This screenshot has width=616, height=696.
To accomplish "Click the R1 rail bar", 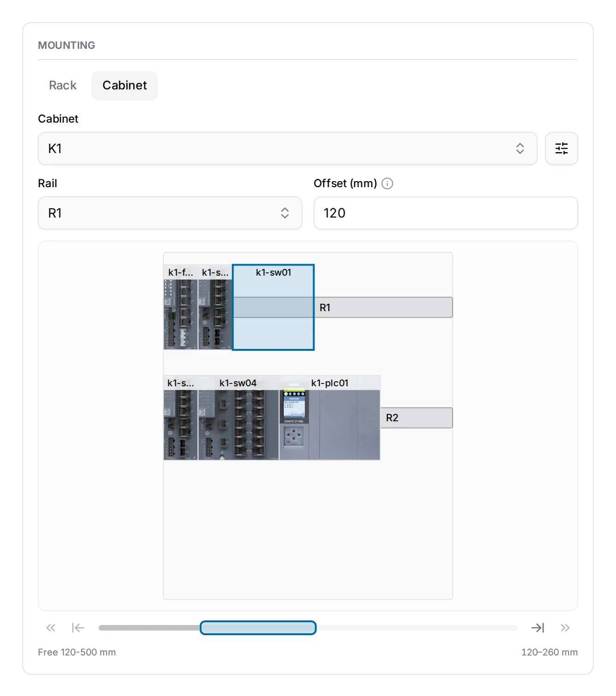I will point(384,307).
